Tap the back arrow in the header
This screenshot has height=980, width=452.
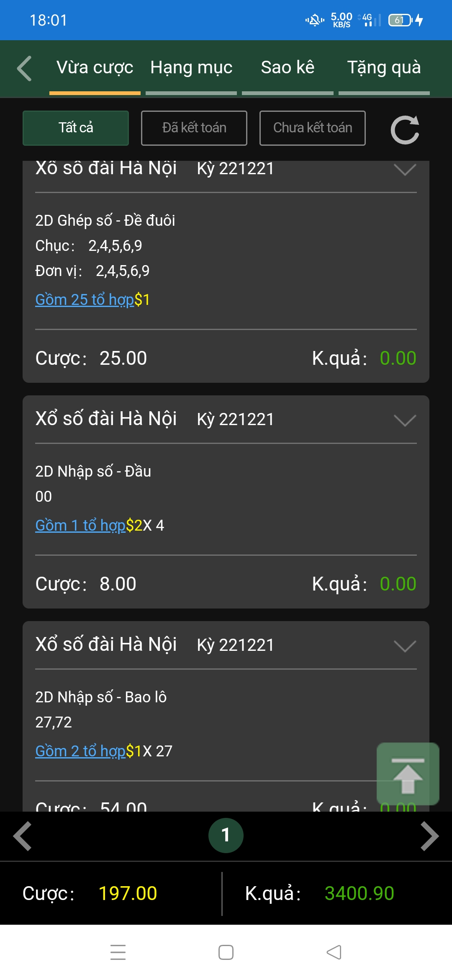point(24,68)
